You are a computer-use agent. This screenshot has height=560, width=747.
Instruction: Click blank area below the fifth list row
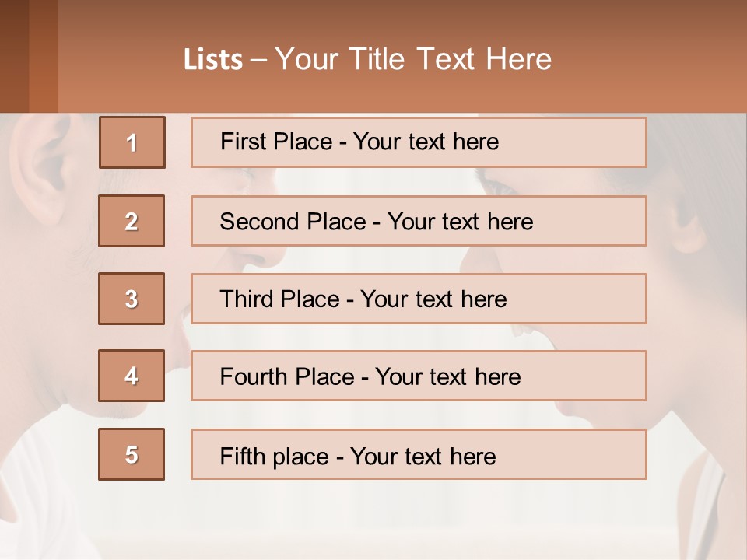click(x=373, y=521)
